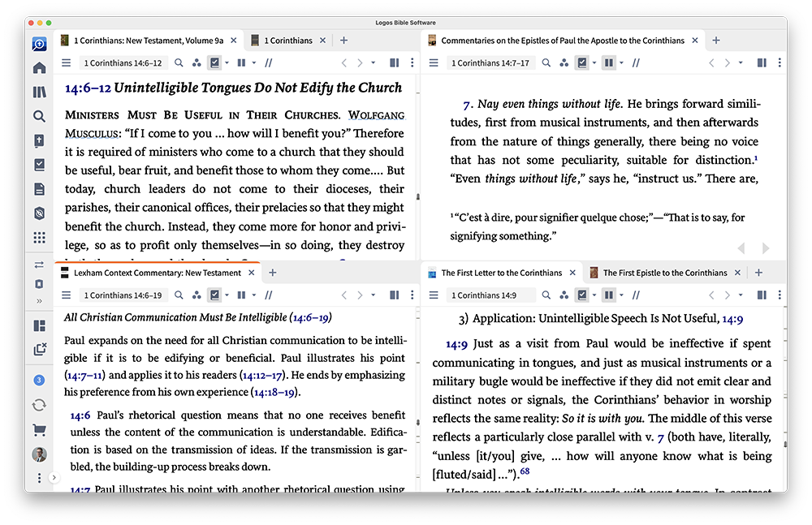Expand the sidebar with the small chevron at the bottom
This screenshot has height=525, width=812.
point(54,478)
